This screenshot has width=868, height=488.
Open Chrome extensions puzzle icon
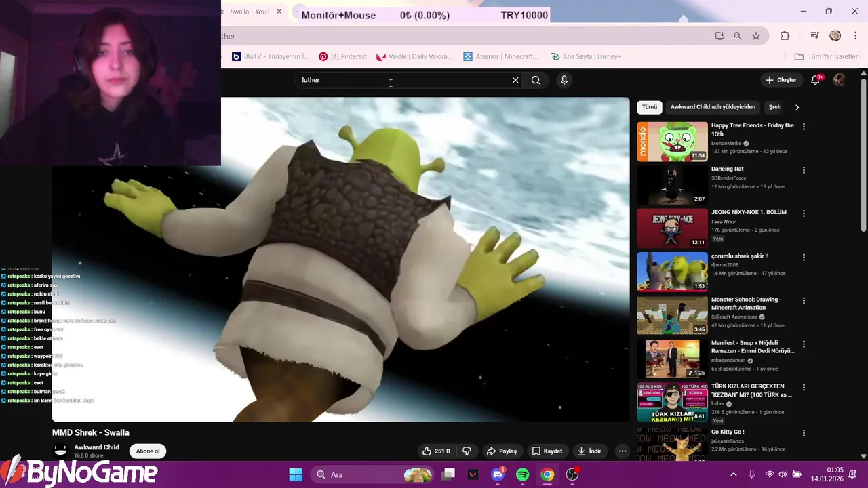tap(785, 36)
